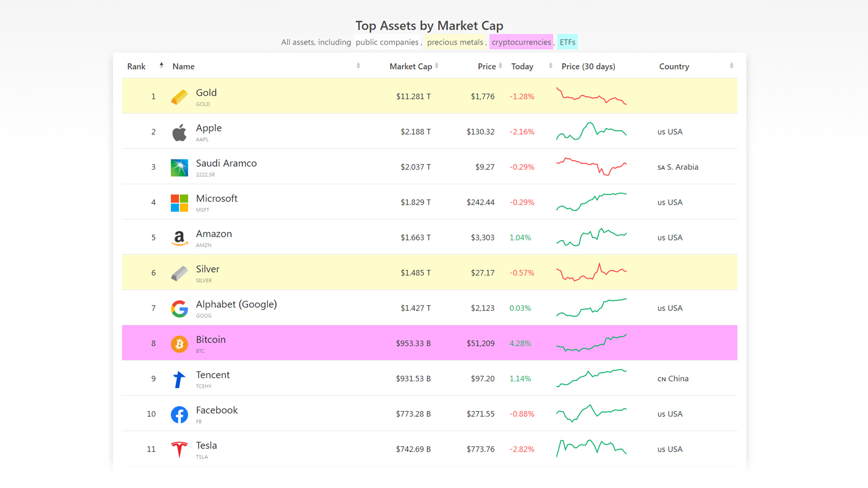
Task: Click Tencent's China country label
Action: (673, 379)
